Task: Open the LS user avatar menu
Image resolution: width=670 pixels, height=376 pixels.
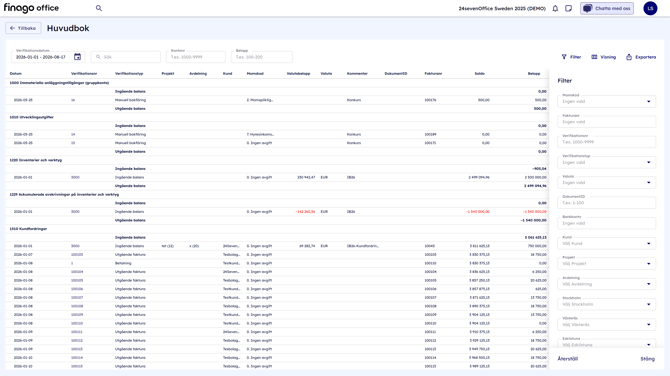Action: [650, 8]
